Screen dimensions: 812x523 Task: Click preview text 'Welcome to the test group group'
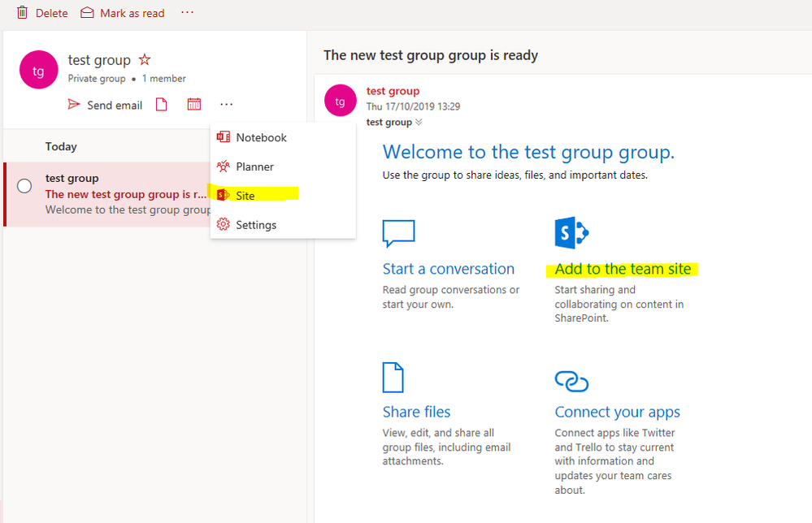coord(128,210)
